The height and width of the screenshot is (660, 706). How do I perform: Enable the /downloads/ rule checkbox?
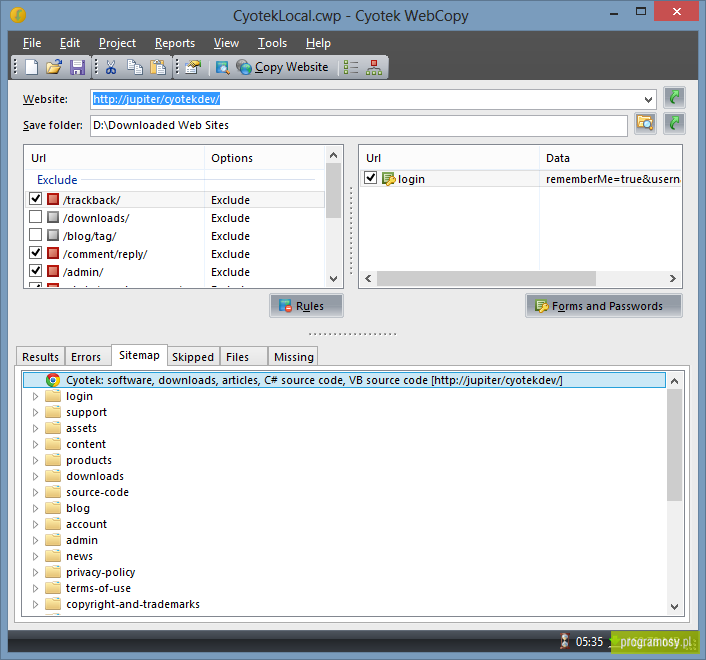[x=36, y=217]
